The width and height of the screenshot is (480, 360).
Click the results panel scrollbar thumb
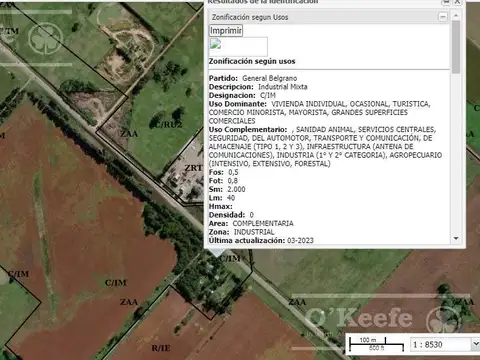(x=456, y=47)
